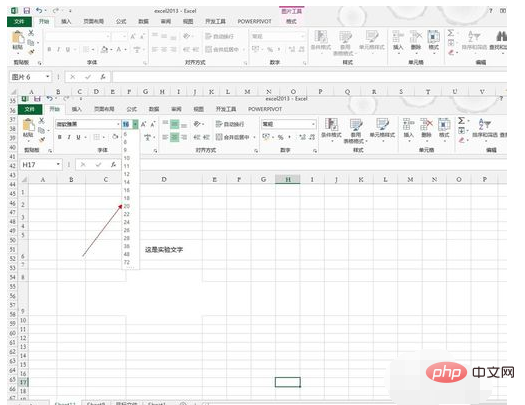This screenshot has height=405, width=525.
Task: Toggle top align in inner ribbon
Action: 165,123
